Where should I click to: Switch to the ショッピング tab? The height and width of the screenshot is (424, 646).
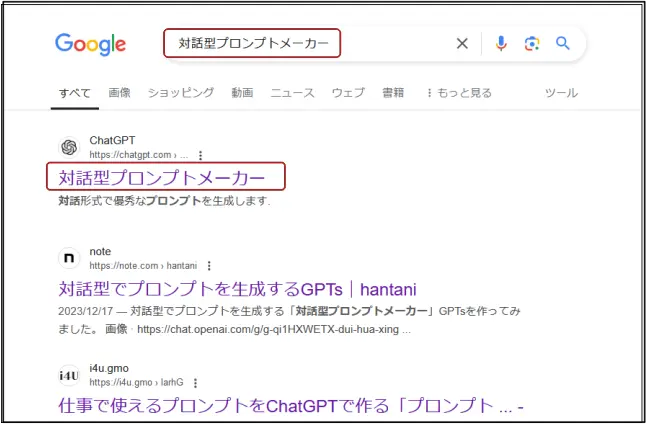click(181, 93)
